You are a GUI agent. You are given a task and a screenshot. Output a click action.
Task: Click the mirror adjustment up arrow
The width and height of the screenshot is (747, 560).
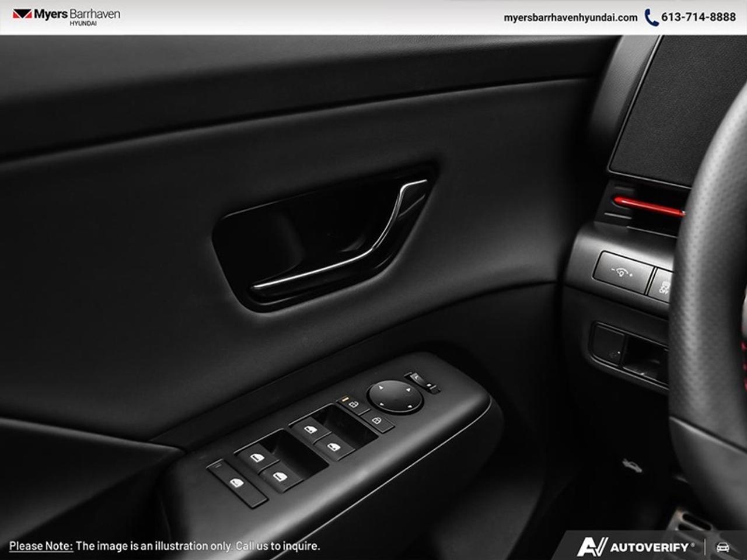(x=381, y=387)
